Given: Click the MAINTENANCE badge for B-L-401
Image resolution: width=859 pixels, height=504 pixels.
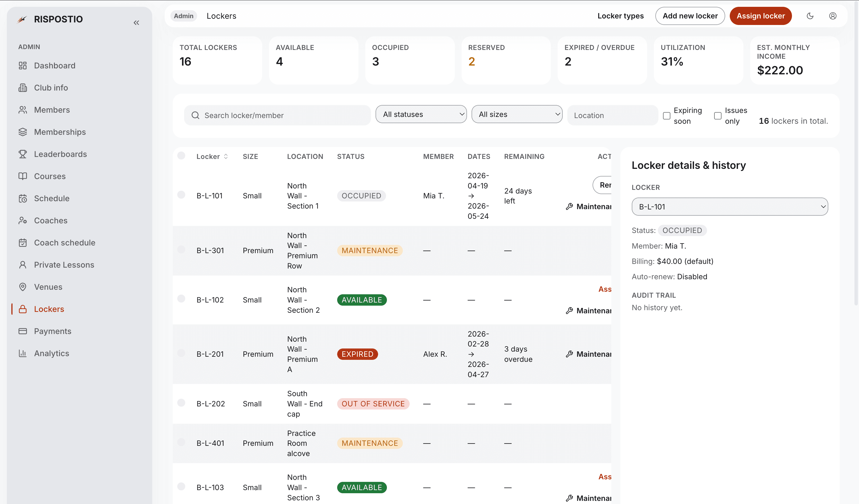Looking at the screenshot, I should [x=370, y=443].
